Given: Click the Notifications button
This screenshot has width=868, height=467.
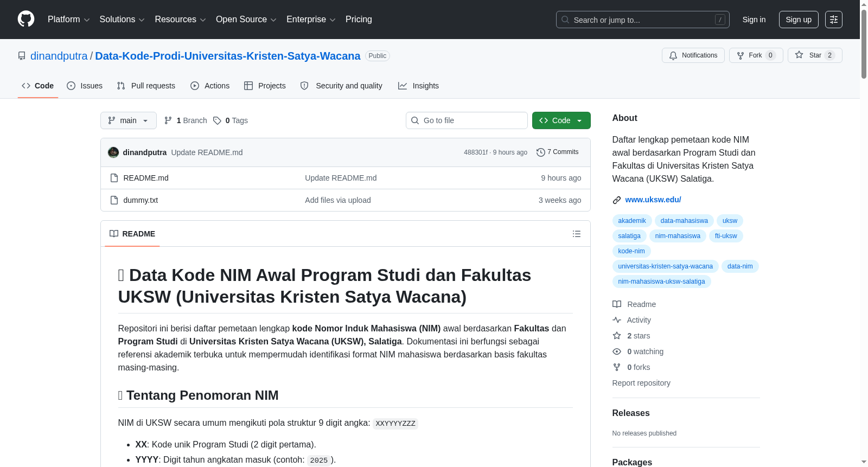Looking at the screenshot, I should coord(693,55).
